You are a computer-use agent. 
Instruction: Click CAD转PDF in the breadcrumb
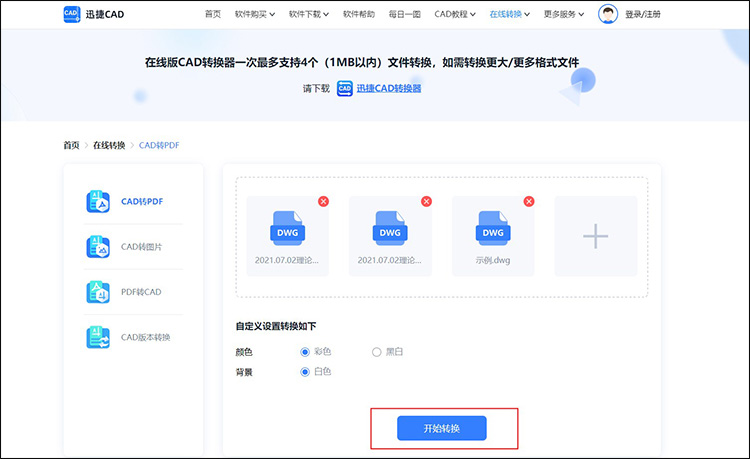tap(159, 145)
